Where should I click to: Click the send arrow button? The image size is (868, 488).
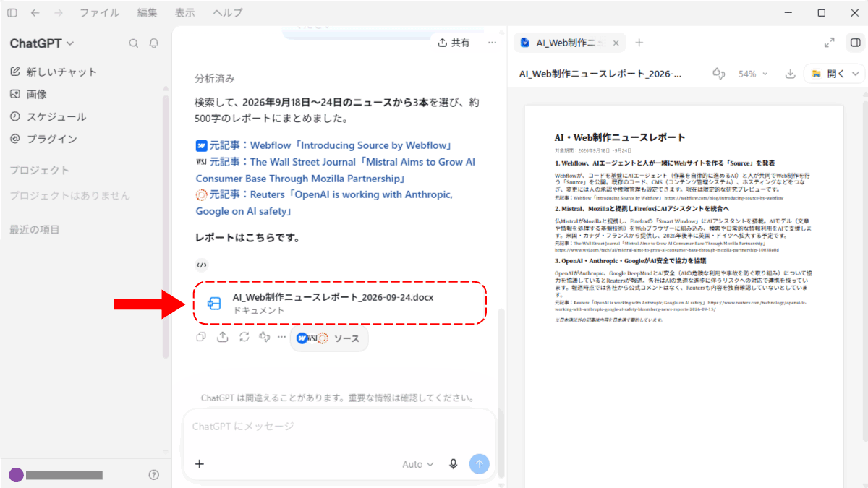tap(479, 464)
